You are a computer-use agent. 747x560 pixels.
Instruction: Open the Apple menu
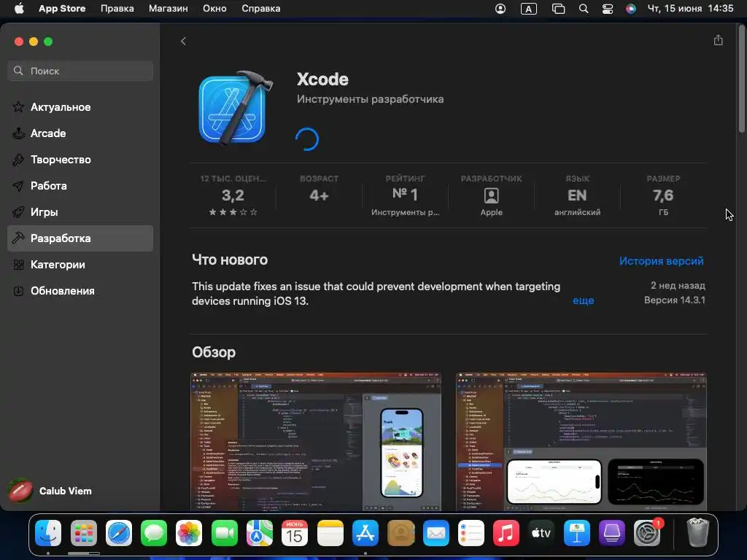tap(19, 9)
